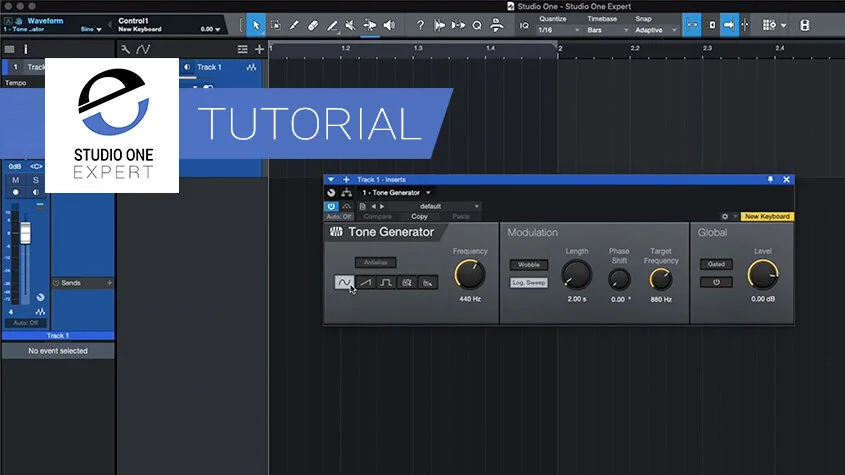Collapse Inserts window with triangle arrow
The height and width of the screenshot is (475, 845).
point(331,180)
